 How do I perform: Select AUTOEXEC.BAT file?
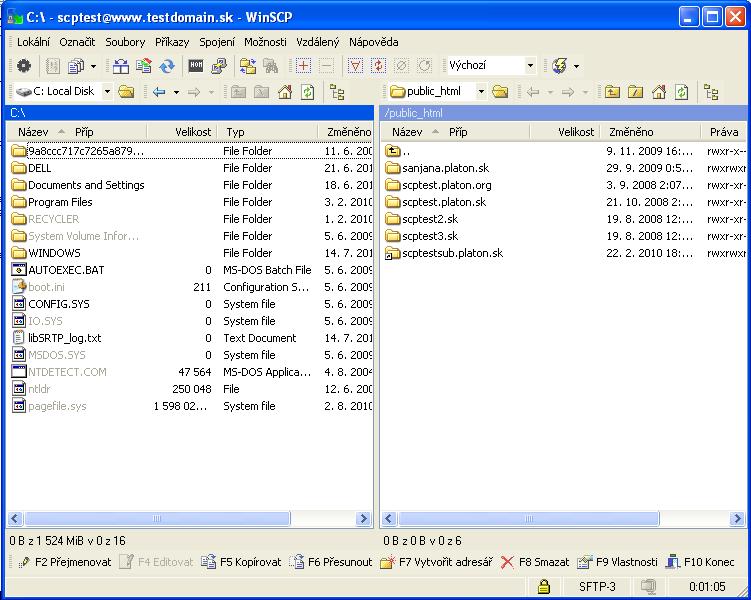click(x=57, y=270)
